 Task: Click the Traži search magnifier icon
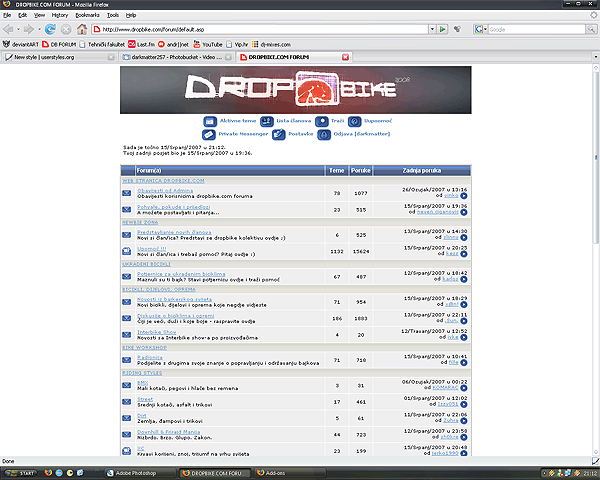coord(322,121)
